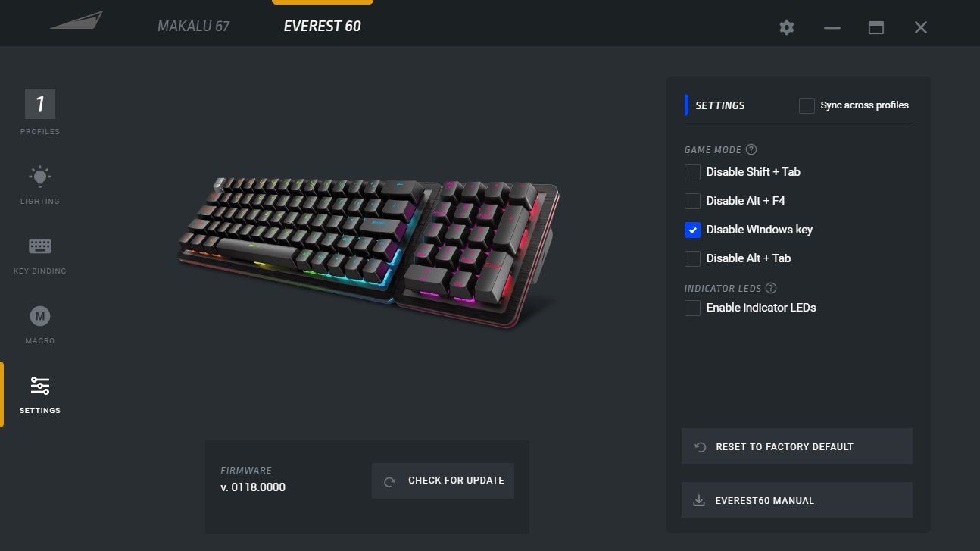Select the Everest 60 device tab

tap(323, 26)
